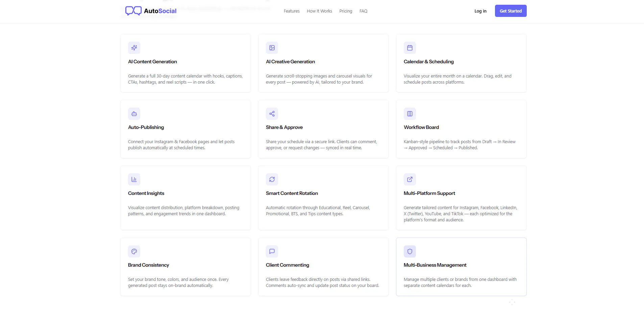Click the 'Connect your Instagram & Facebook pages' description
The image size is (644, 311).
[x=181, y=145]
